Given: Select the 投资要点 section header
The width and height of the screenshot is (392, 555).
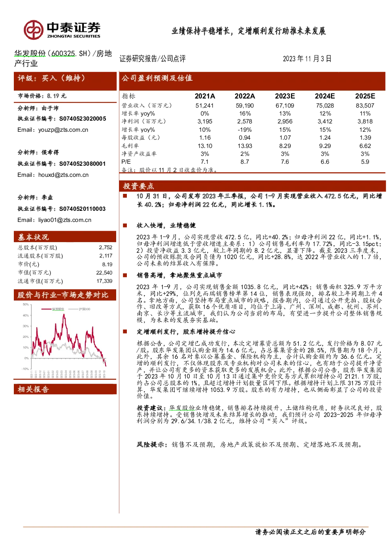Looking at the screenshot, I should coord(252,186).
